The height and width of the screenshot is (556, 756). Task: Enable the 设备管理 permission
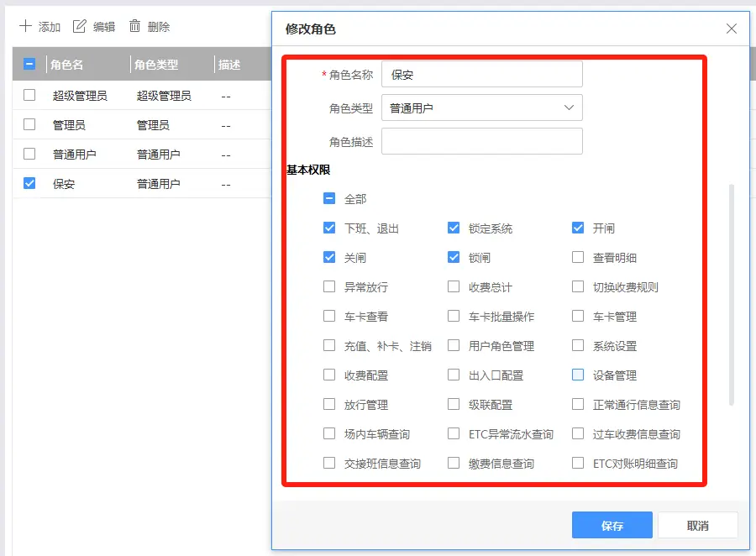coord(578,375)
